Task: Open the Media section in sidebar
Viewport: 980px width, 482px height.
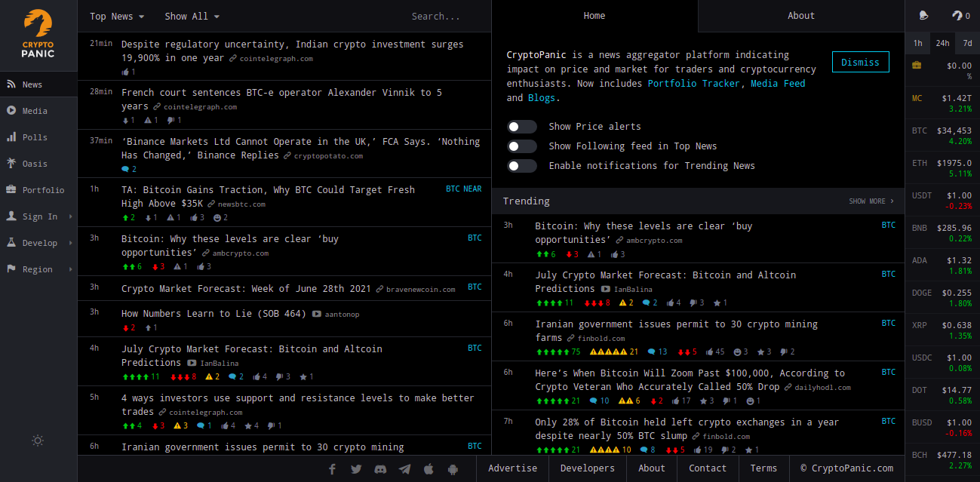Action: click(x=38, y=111)
